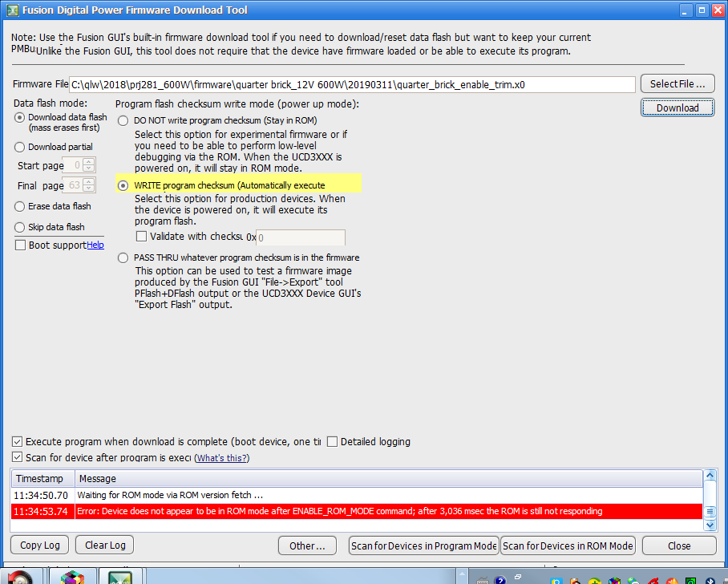Choose Skip data flash option
Viewport: 728px width, 584px height.
[19, 227]
